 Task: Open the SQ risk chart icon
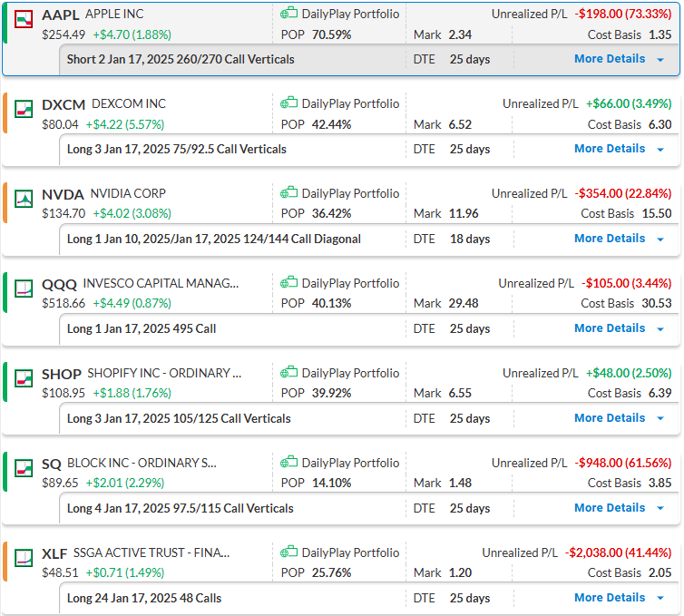(24, 468)
